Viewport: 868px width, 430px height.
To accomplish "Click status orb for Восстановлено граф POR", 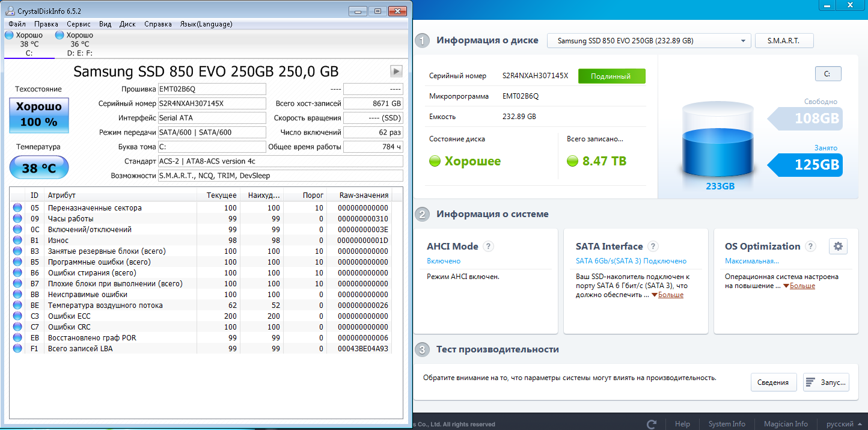I will click(17, 338).
